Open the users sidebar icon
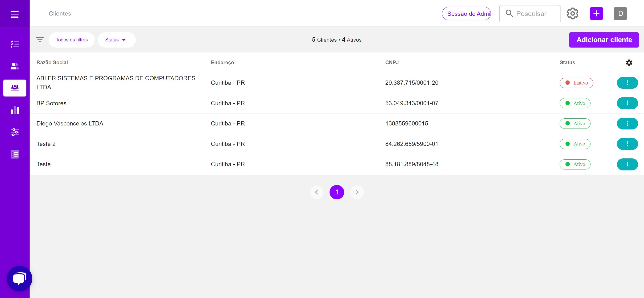This screenshot has width=644, height=298. point(15,66)
